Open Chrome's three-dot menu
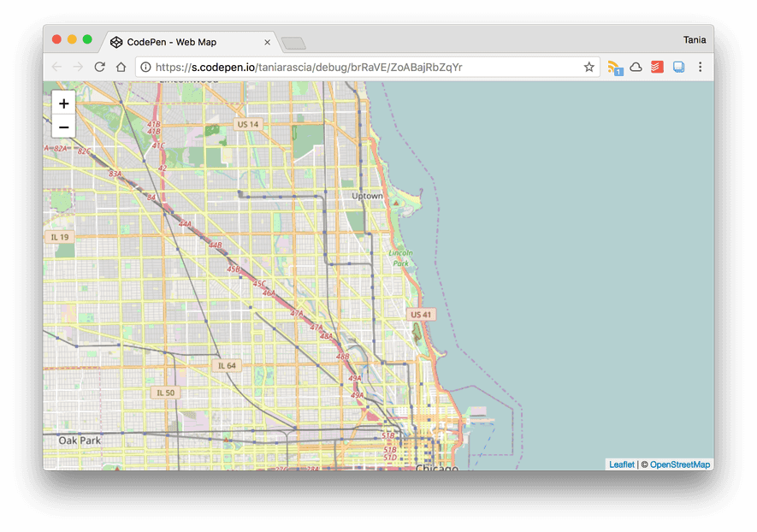Viewport: 757px width, 532px height. pyautogui.click(x=701, y=67)
